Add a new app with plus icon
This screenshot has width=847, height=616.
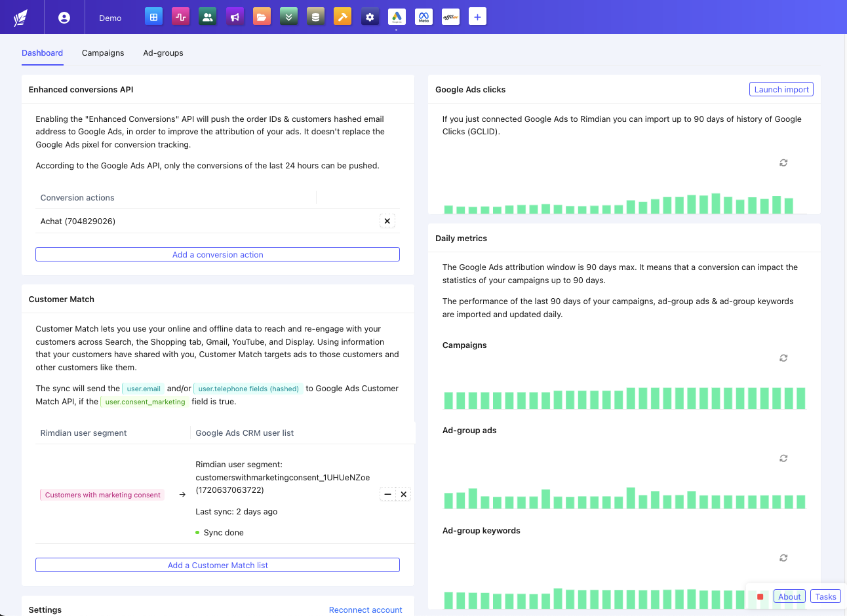(477, 17)
